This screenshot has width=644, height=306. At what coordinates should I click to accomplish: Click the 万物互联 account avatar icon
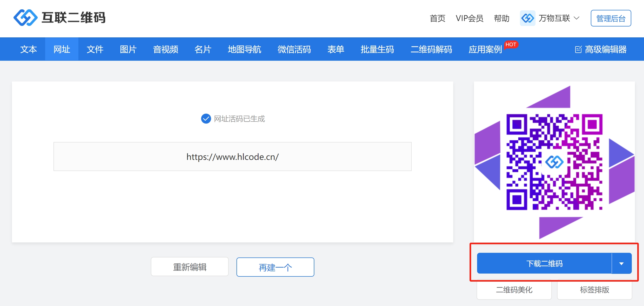(x=527, y=18)
